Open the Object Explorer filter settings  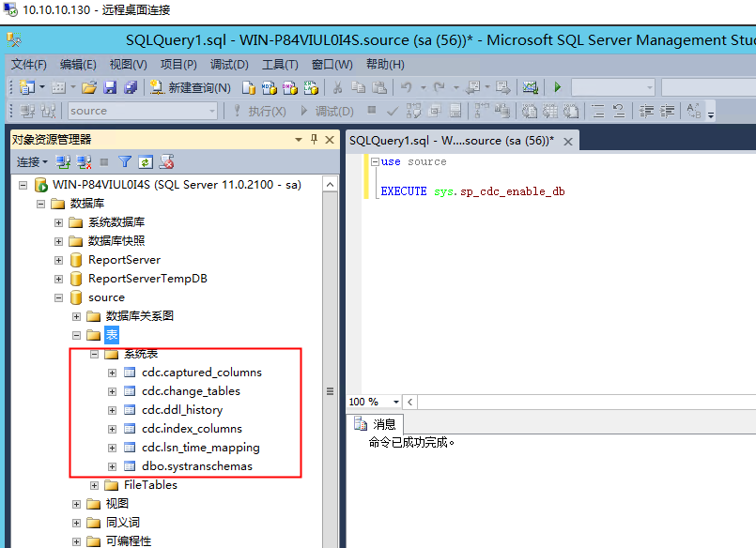pos(125,161)
